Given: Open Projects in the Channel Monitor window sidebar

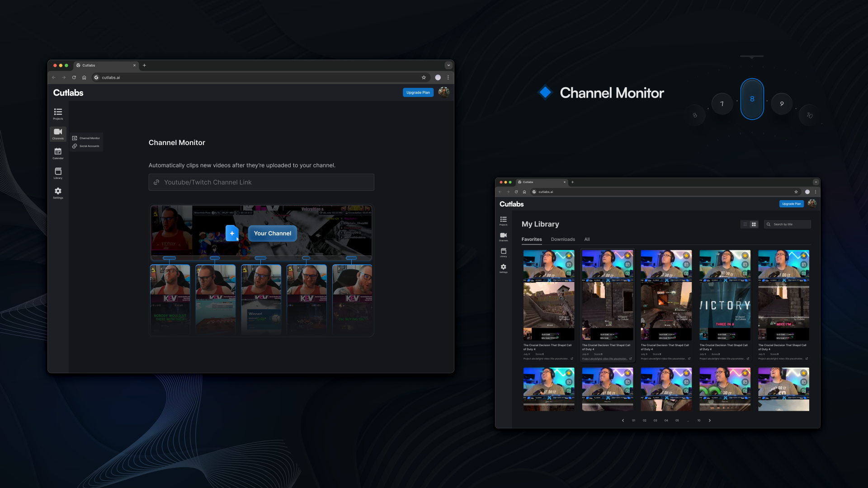Looking at the screenshot, I should coord(58,113).
